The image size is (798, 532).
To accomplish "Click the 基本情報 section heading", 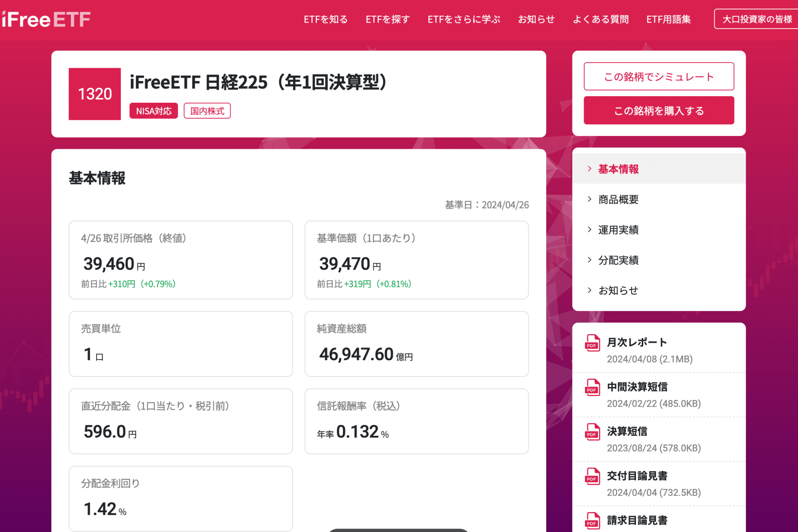I will pyautogui.click(x=97, y=178).
